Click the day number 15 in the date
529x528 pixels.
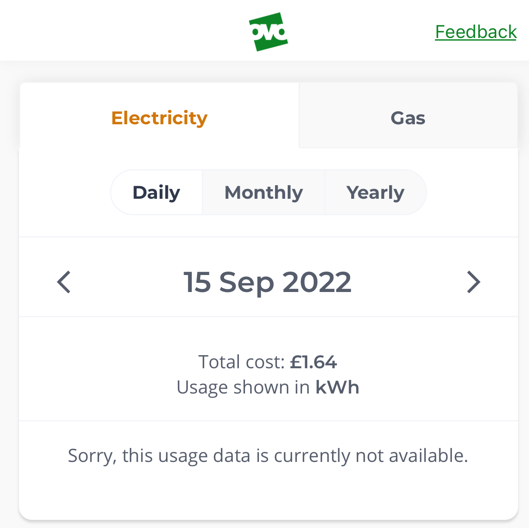tap(197, 282)
